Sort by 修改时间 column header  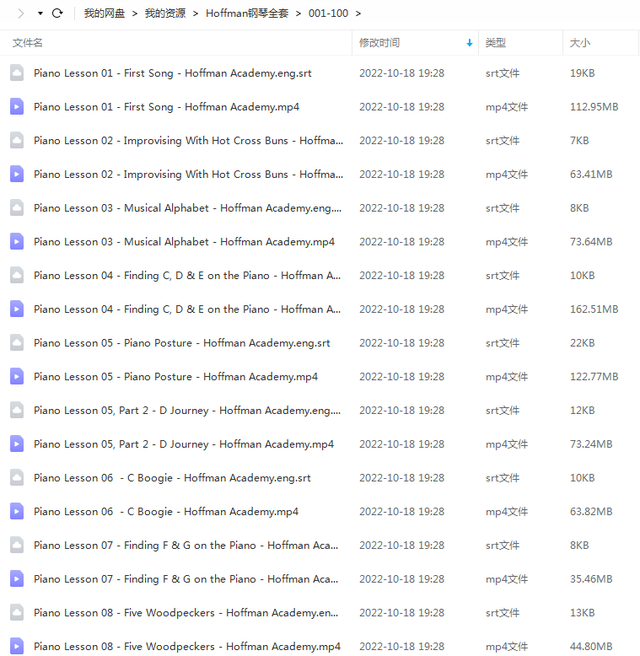click(x=379, y=43)
